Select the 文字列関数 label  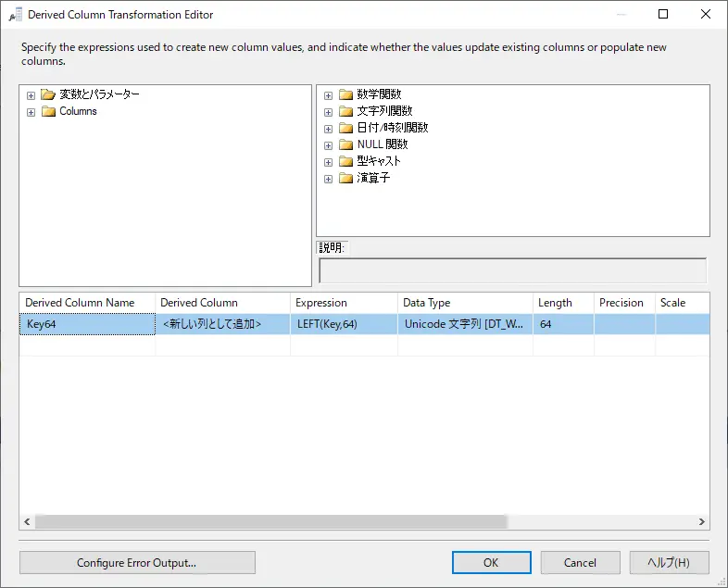(x=384, y=111)
